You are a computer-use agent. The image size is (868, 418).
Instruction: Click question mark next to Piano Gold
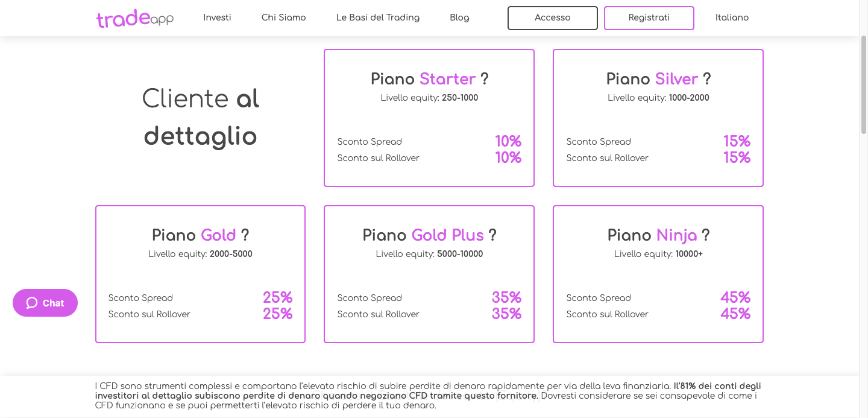tap(245, 235)
